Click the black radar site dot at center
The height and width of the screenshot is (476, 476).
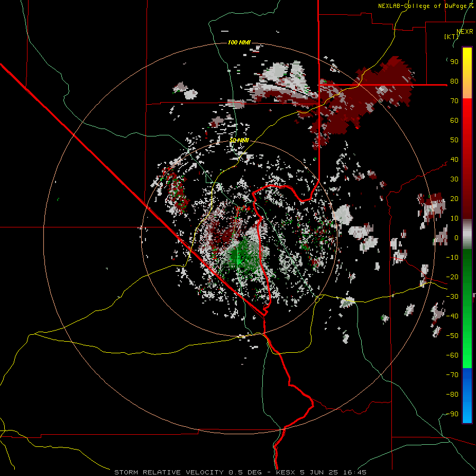[x=240, y=239]
